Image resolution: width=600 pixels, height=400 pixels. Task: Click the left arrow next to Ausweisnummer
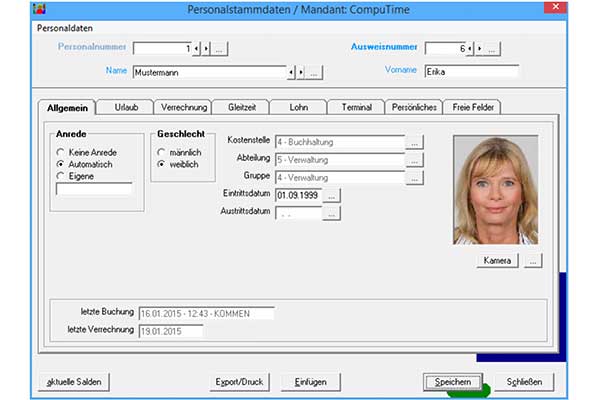(x=471, y=48)
